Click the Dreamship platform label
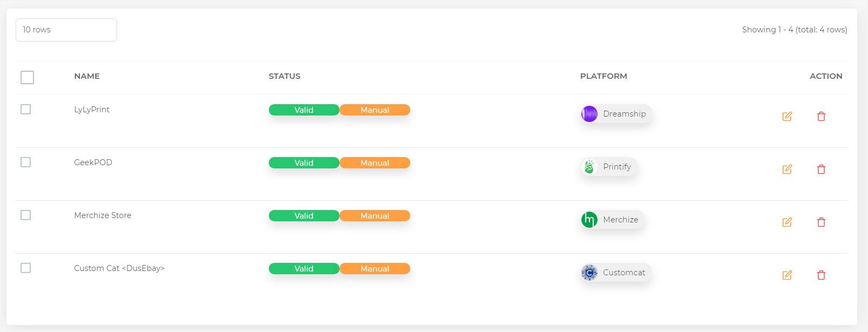The width and height of the screenshot is (868, 332). click(625, 114)
